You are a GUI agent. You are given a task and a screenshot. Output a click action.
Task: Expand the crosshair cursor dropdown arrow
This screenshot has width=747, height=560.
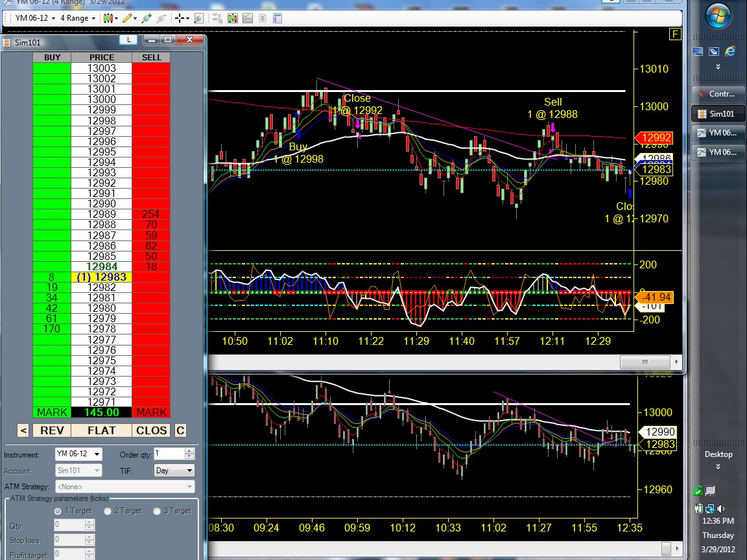(x=187, y=19)
